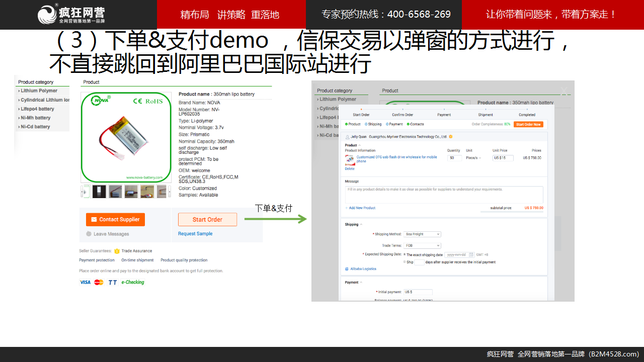Screen dimensions: 644x362
Task: Click the Message text area
Action: pyautogui.click(x=444, y=195)
